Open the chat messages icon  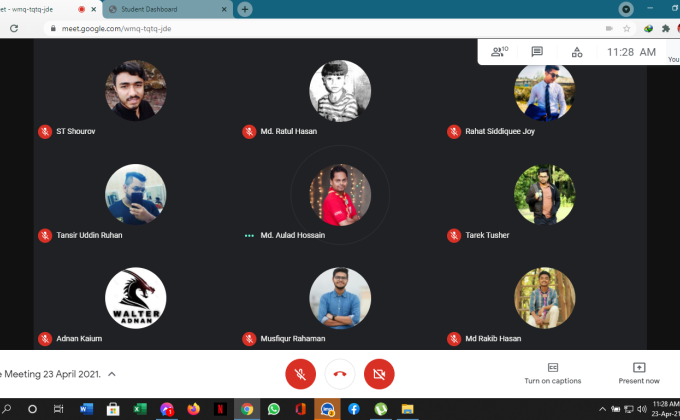pyautogui.click(x=537, y=52)
